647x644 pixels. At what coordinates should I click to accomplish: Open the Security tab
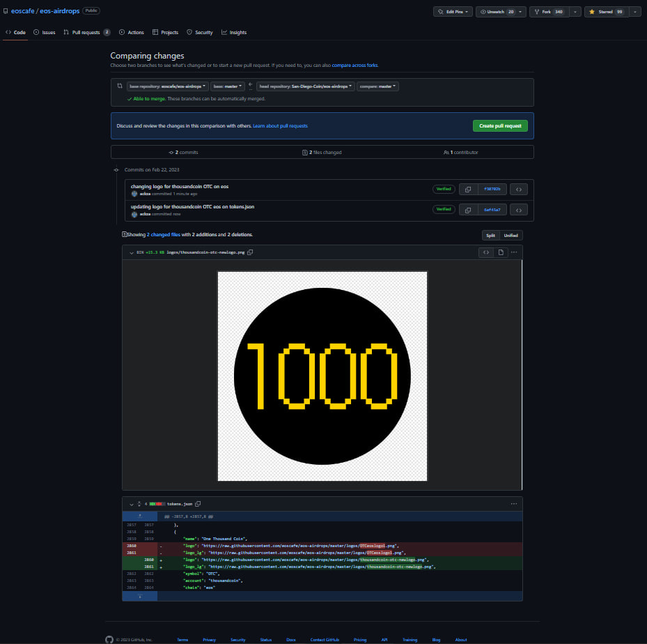click(200, 32)
